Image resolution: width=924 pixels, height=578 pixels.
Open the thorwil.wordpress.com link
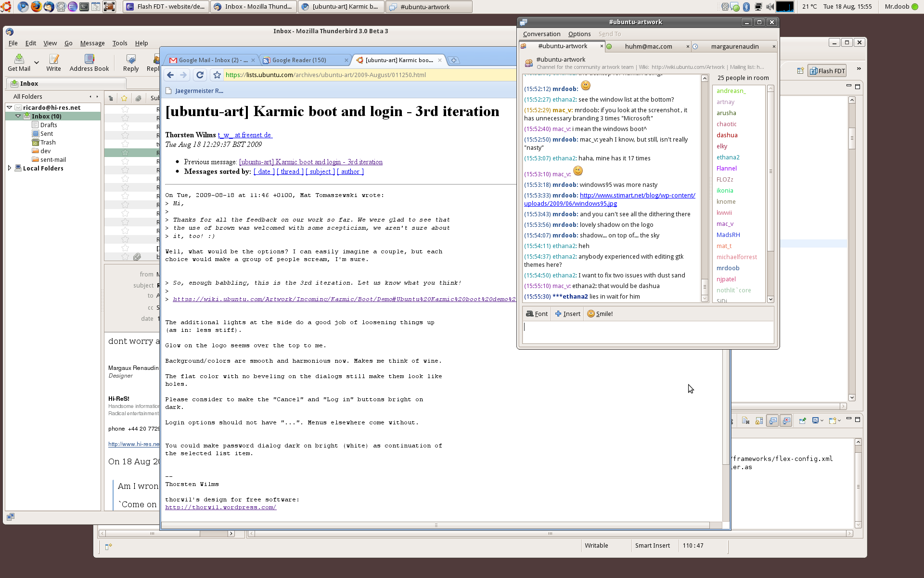220,507
